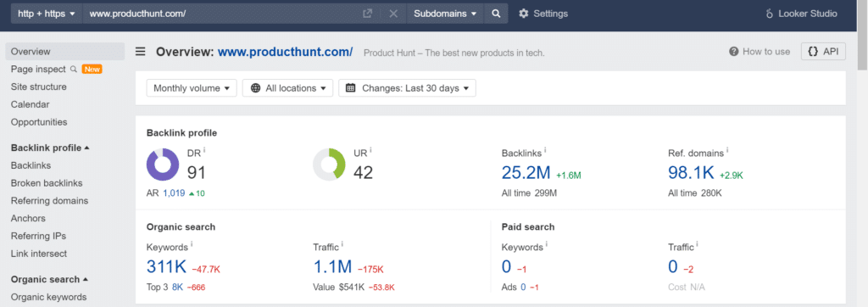Click info icon next to DR
This screenshot has height=307, width=868.
click(204, 149)
